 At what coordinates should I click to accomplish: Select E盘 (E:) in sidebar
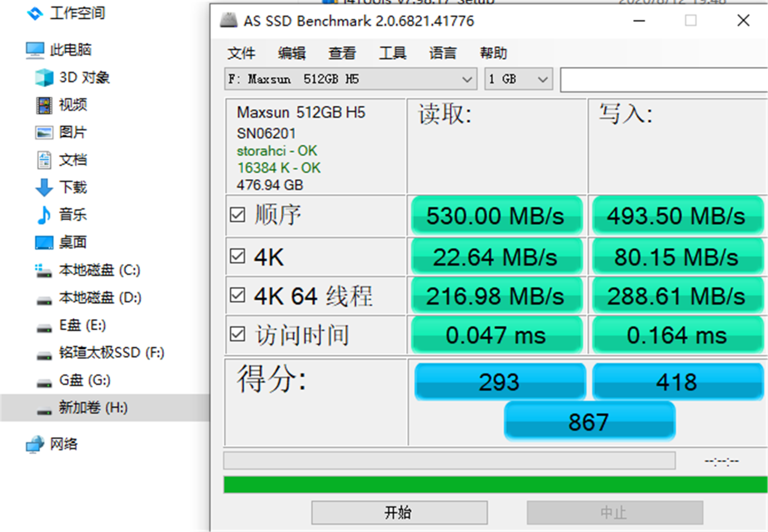(x=82, y=326)
